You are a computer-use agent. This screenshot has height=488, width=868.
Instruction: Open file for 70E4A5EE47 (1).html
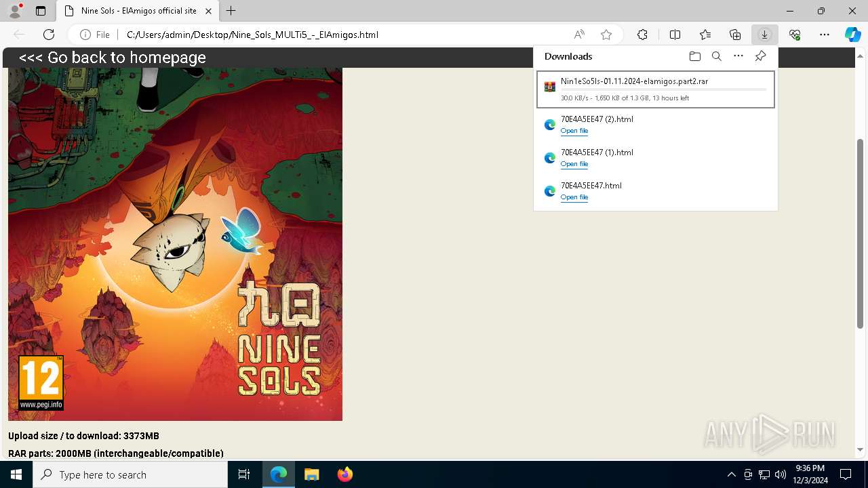[x=574, y=164]
